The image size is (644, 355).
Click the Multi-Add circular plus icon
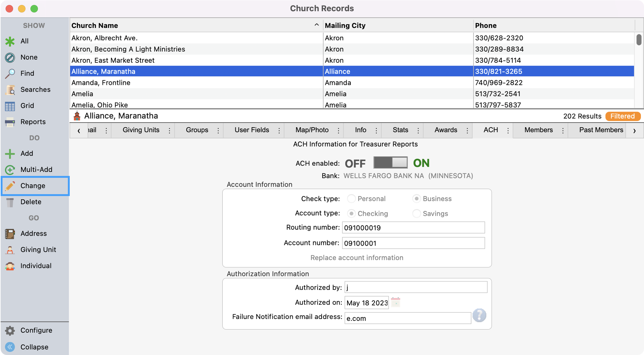(10, 170)
